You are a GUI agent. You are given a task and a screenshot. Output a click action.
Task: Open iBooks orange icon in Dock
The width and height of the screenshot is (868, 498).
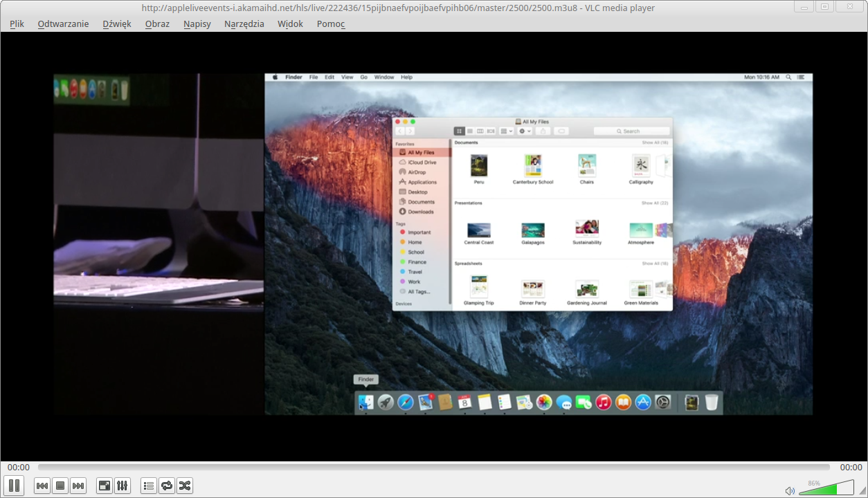(624, 402)
